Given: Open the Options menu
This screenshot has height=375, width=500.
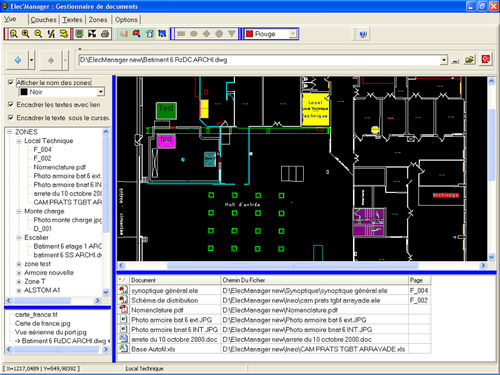Looking at the screenshot, I should point(126,20).
